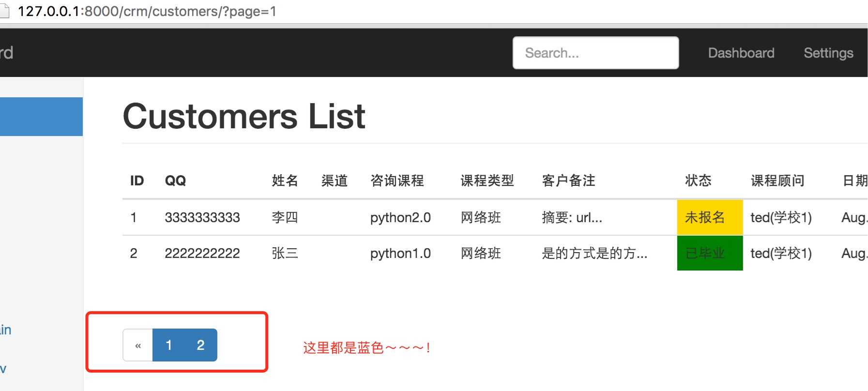Click the python2.0 course cell
This screenshot has height=391, width=868.
tap(400, 217)
